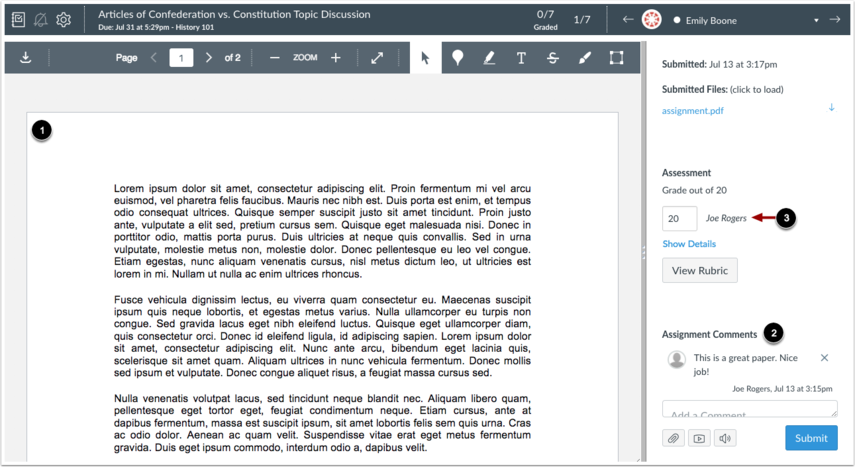
Task: Select the highlight annotation tool
Action: click(x=489, y=57)
